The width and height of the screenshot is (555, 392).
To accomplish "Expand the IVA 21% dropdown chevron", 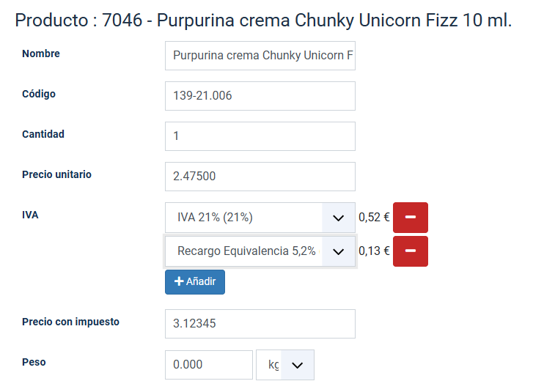I will pos(339,218).
